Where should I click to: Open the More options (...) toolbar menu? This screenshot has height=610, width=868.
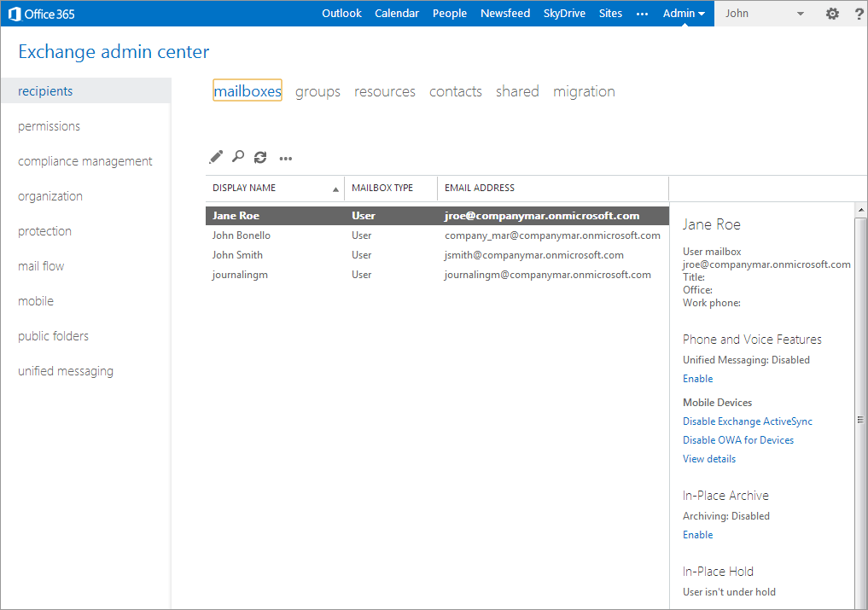pyautogui.click(x=285, y=158)
